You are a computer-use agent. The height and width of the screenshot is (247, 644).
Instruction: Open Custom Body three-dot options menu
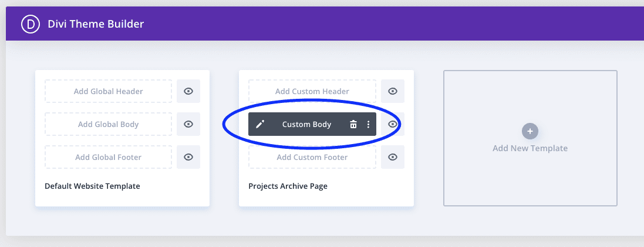368,124
